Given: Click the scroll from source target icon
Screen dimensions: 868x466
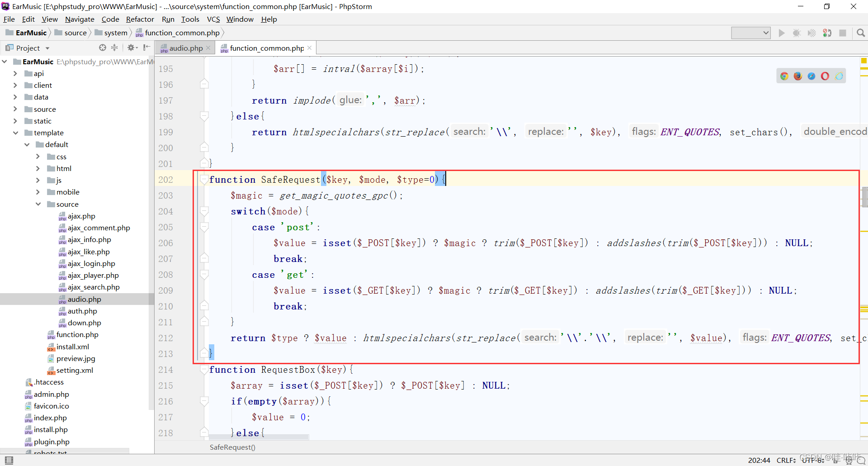Looking at the screenshot, I should click(103, 48).
